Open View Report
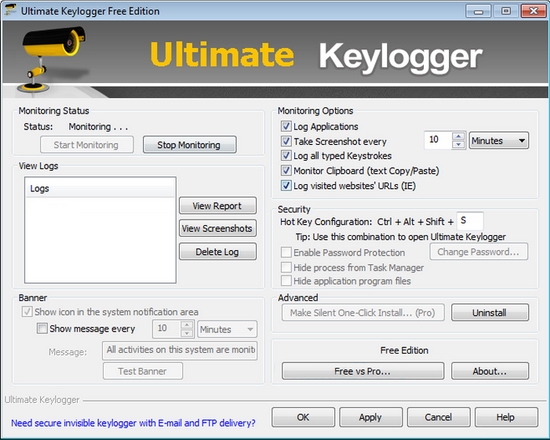Viewport: 550px width, 440px height. pos(217,206)
